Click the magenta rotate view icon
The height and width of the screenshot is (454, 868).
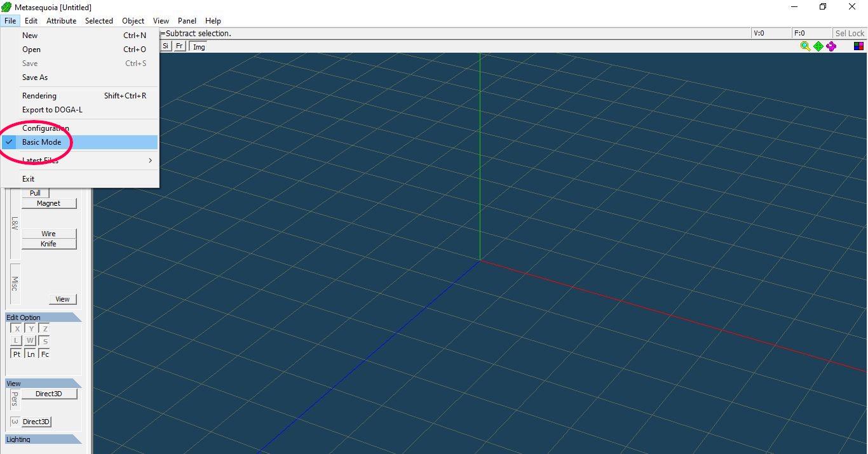tap(831, 46)
